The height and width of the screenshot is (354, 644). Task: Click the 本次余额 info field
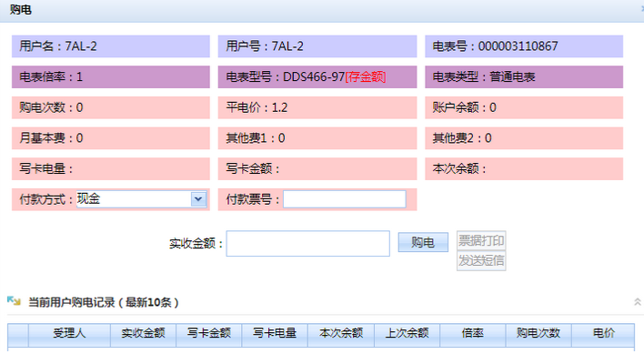click(524, 168)
